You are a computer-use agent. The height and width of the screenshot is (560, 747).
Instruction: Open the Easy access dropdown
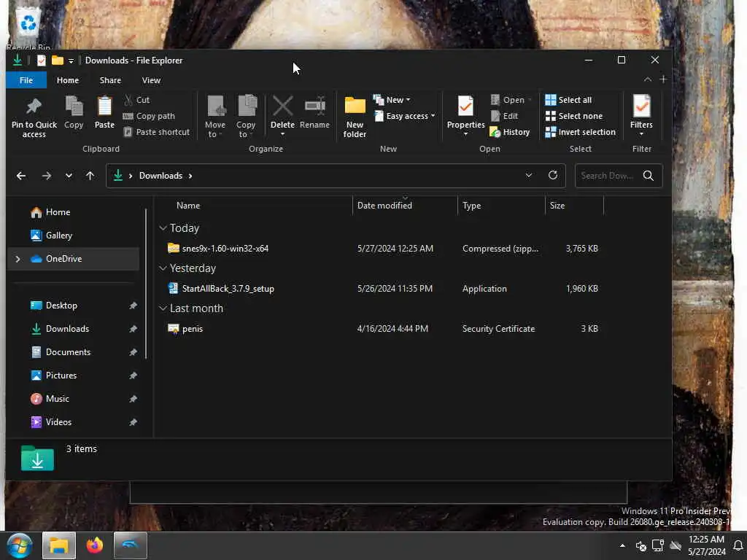coord(405,116)
